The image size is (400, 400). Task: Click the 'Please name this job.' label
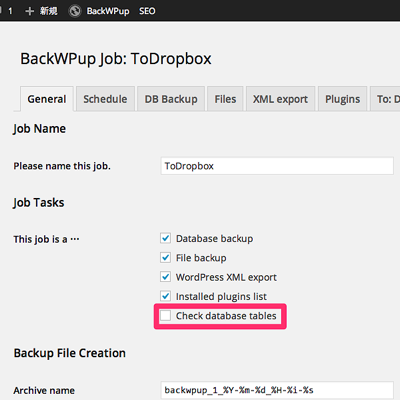pos(62,166)
